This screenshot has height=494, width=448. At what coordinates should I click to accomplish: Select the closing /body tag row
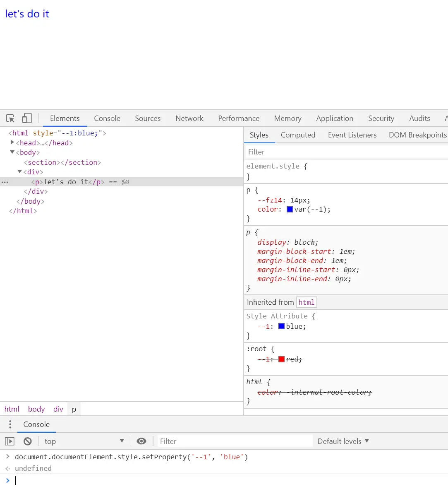pos(30,201)
